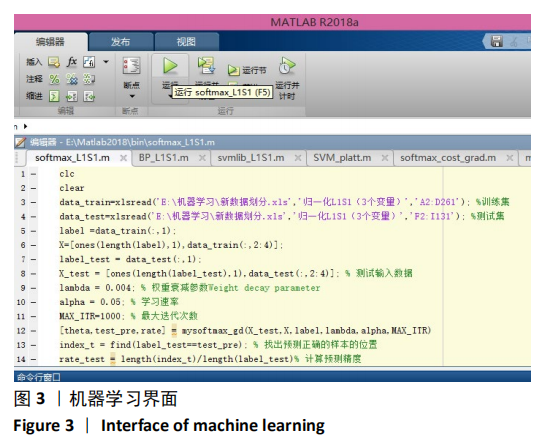This screenshot has width=547, height=447.
Task: Select the BP_L1S1.m editor tab
Action: pos(164,158)
